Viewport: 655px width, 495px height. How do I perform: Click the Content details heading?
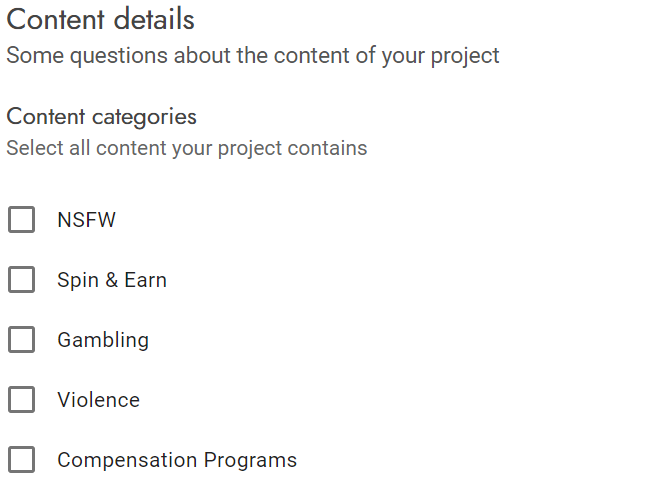coord(101,19)
